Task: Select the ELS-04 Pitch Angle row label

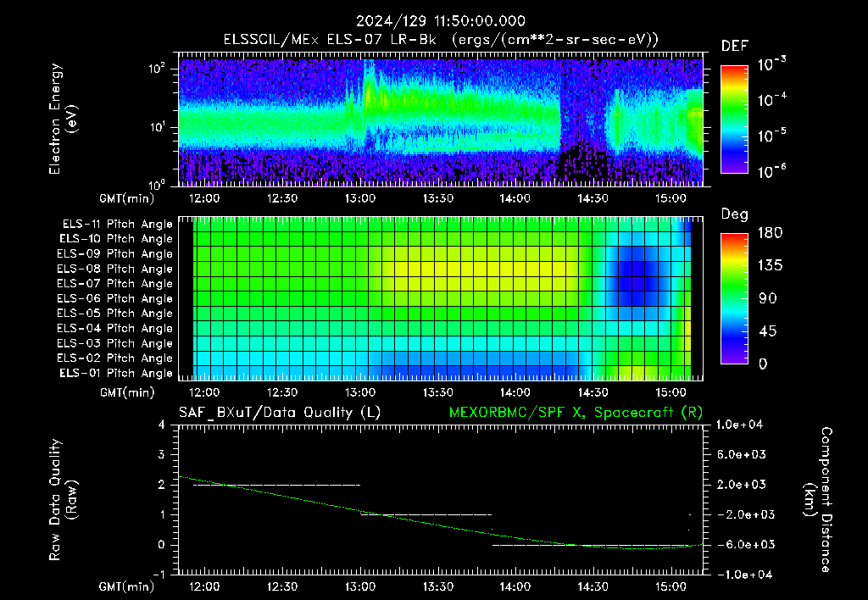Action: click(x=115, y=328)
